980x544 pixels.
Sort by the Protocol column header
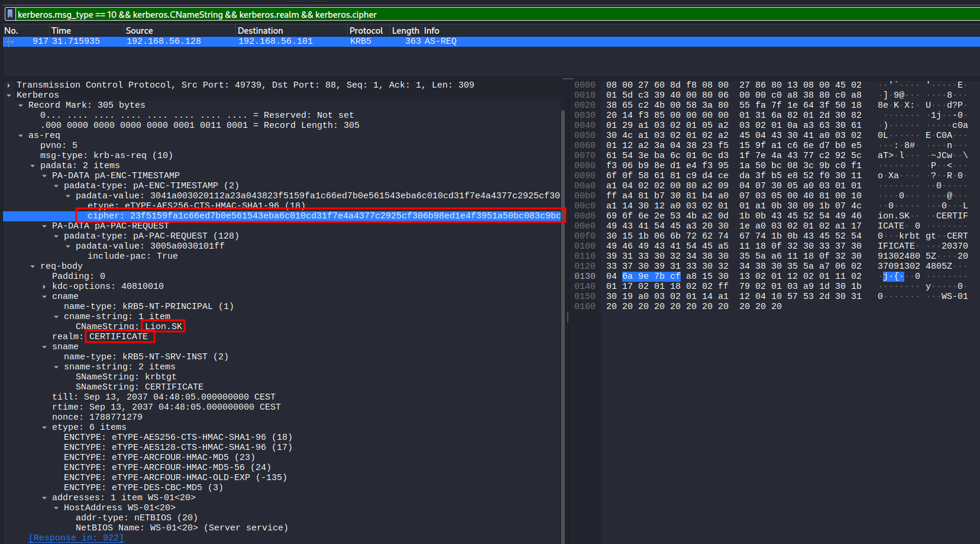[366, 31]
